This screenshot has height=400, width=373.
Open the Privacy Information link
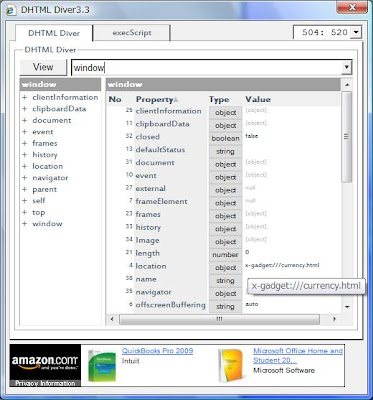point(45,383)
